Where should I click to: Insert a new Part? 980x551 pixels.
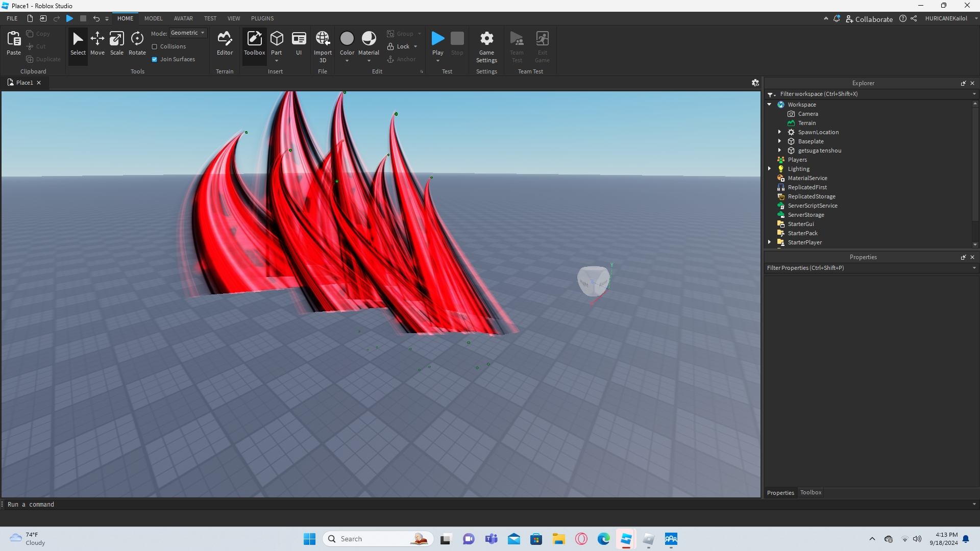point(277,39)
